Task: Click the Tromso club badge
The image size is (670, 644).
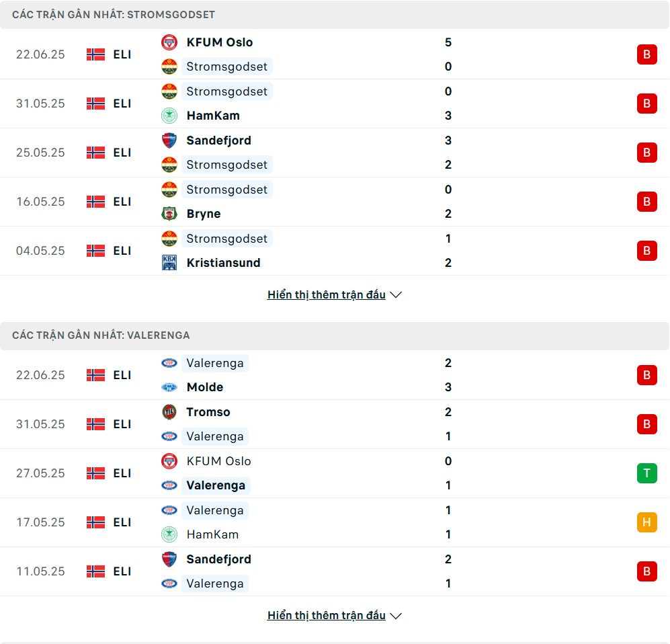Action: click(x=169, y=412)
